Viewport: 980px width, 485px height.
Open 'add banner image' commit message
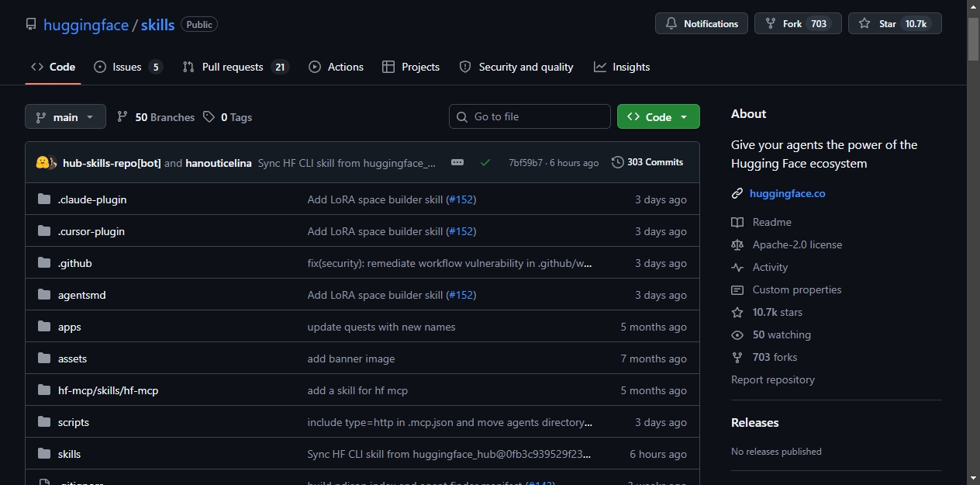[x=351, y=359]
